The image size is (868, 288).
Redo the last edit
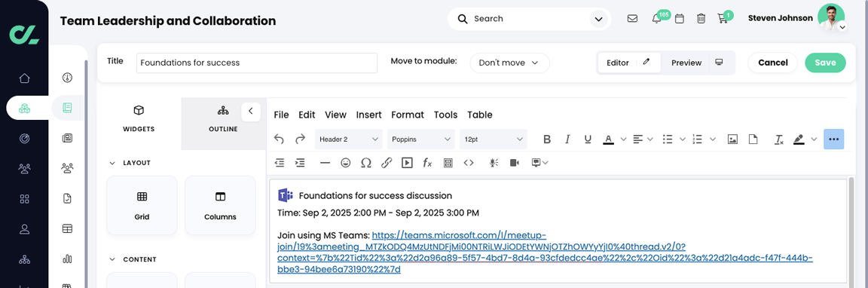click(x=300, y=139)
